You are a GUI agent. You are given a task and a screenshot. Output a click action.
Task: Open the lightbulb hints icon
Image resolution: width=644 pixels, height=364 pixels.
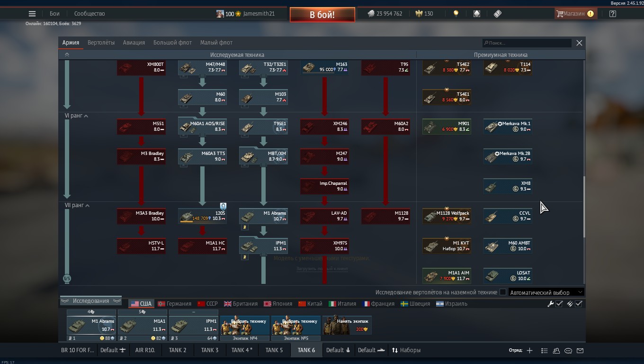click(456, 14)
